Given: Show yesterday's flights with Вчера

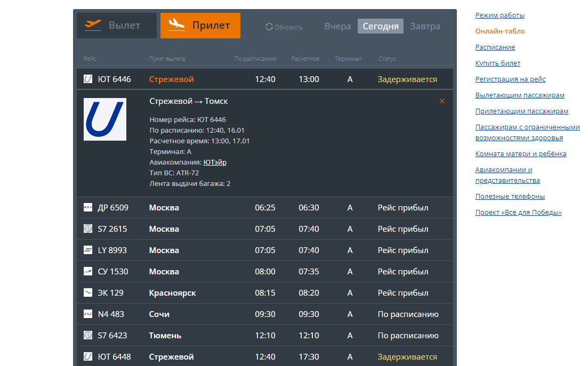Looking at the screenshot, I should click(337, 26).
